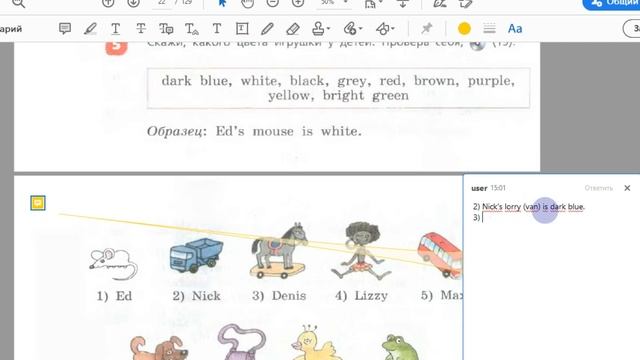Click the '2) Nick' label
640x360 pixels.
[196, 296]
